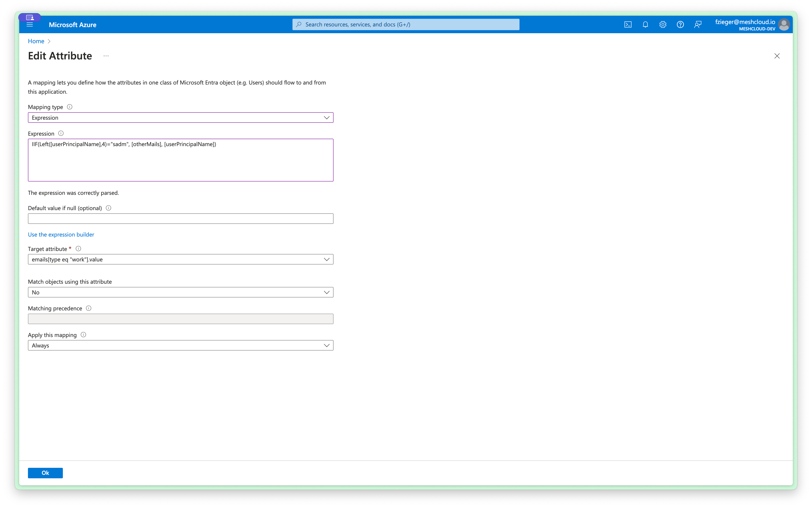Click the Home breadcrumb link

[36, 41]
